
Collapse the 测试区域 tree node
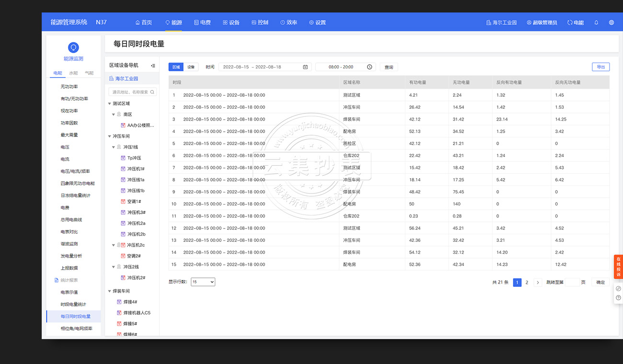pos(109,103)
